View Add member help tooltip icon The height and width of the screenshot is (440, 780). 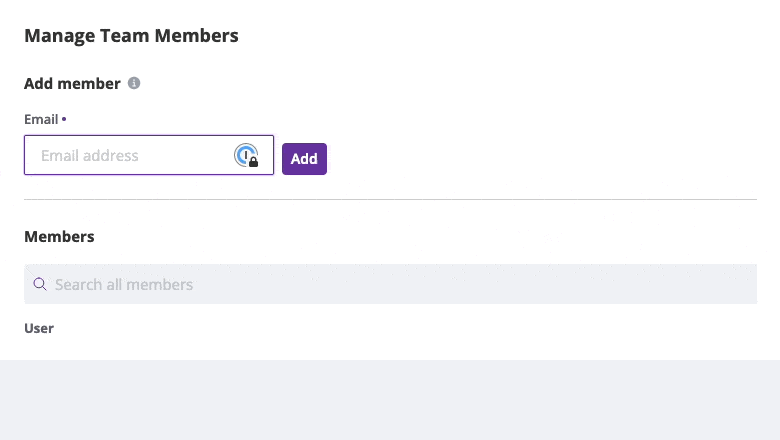[134, 83]
